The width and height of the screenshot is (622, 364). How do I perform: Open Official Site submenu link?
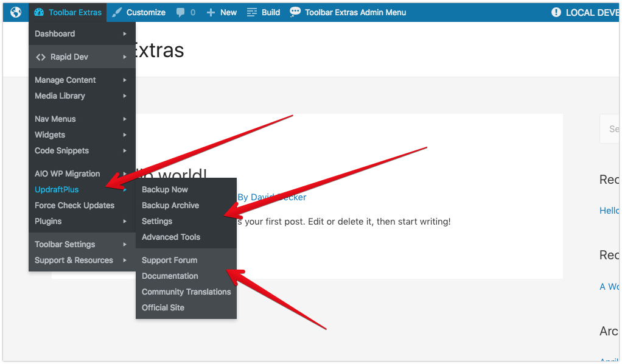(x=186, y=307)
